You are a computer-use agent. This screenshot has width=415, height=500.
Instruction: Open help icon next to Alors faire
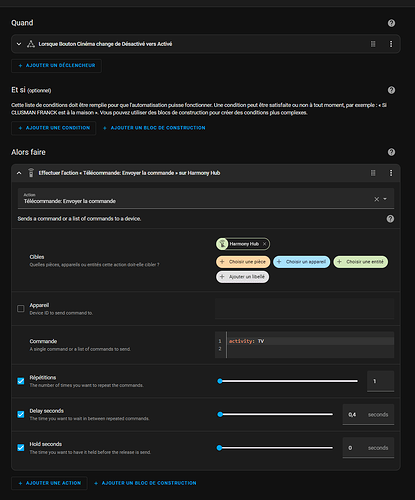391,152
